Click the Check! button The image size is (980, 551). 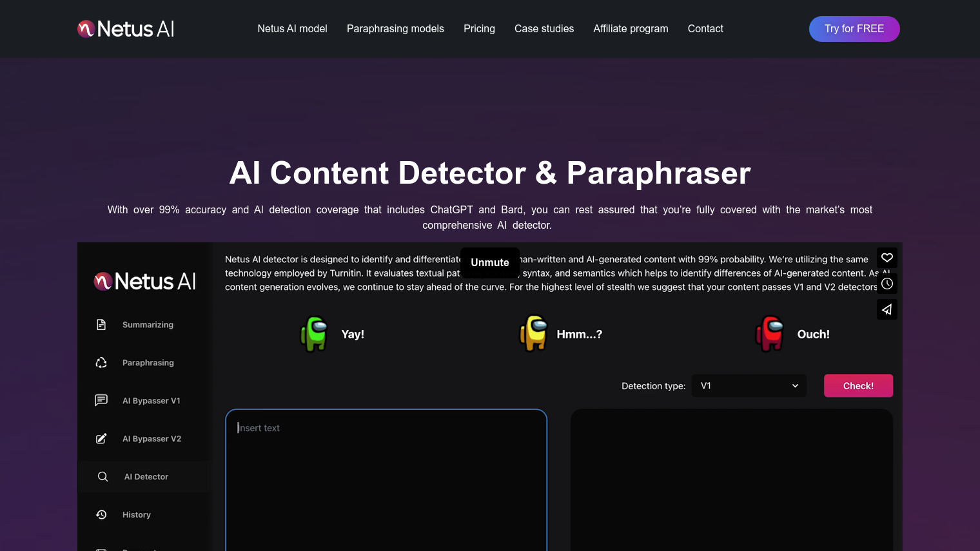858,386
